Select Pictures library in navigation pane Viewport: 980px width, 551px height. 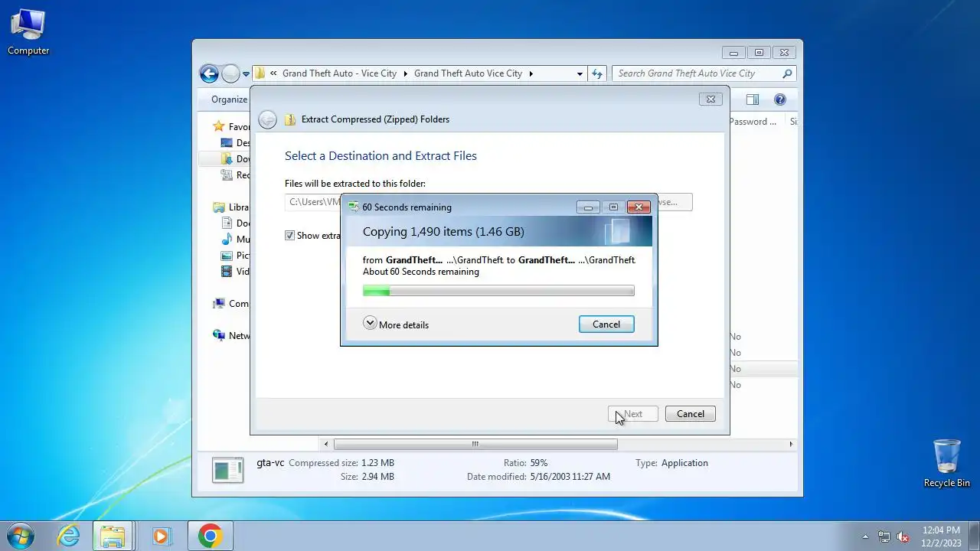(236, 255)
